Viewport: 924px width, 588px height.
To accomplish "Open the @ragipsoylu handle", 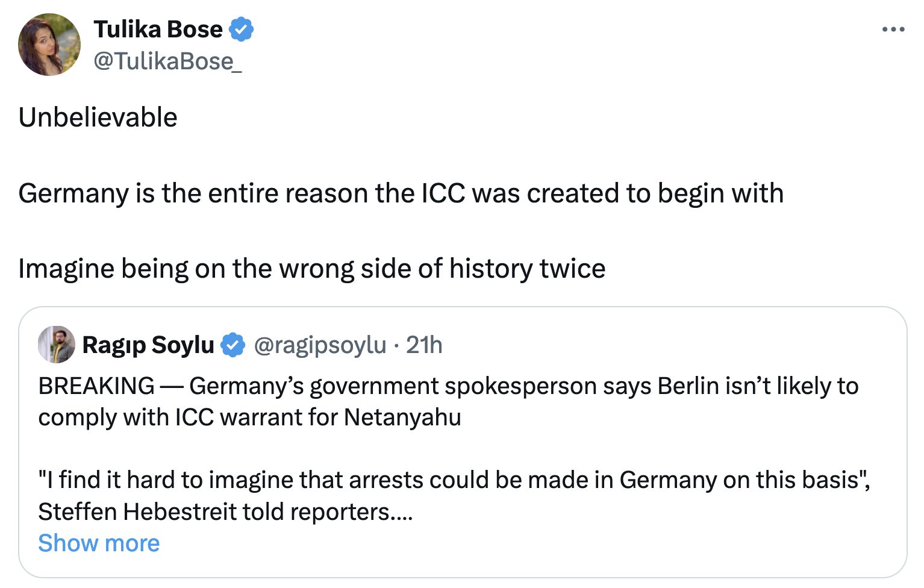I will point(320,345).
